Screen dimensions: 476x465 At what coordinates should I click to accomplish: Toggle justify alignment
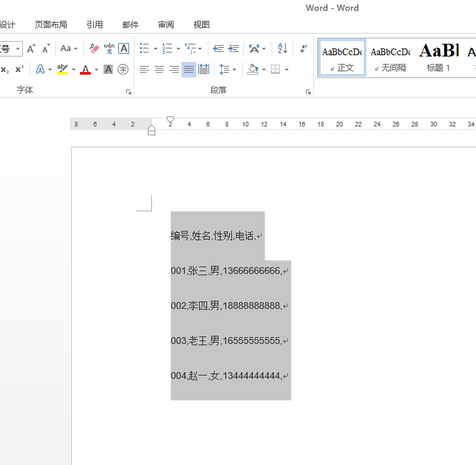coord(189,69)
